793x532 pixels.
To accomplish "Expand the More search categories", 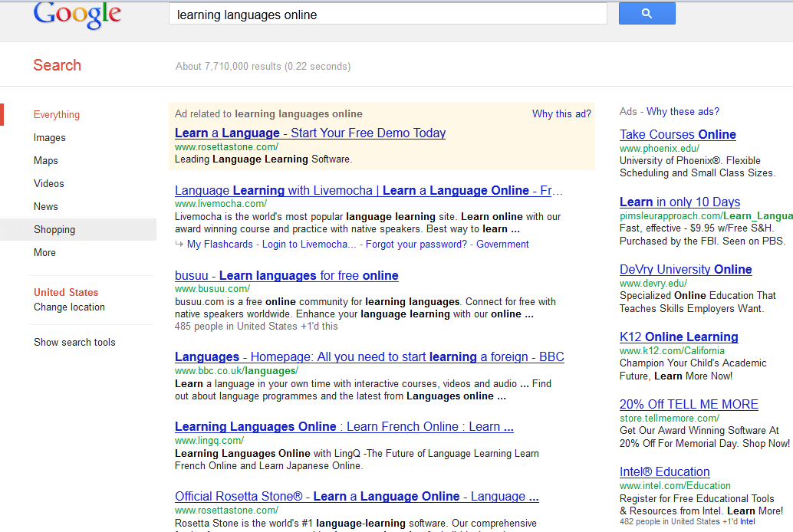I will (44, 252).
